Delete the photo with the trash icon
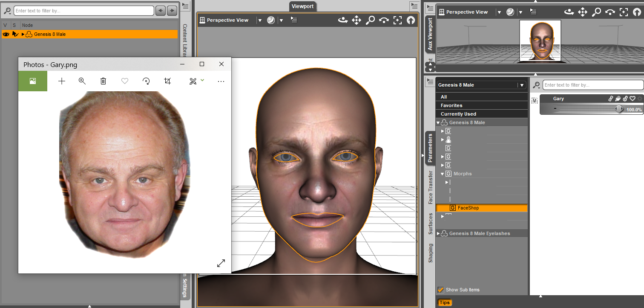This screenshot has height=308, width=644. (103, 81)
